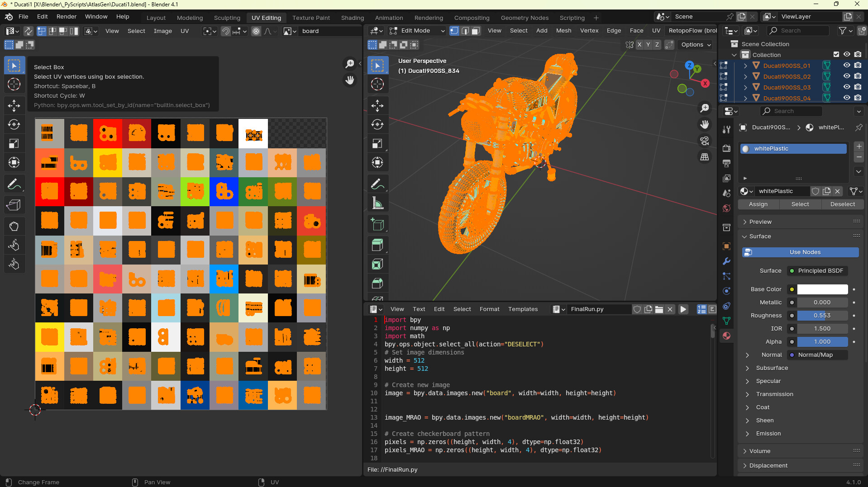Select the 3D Cursor tool

click(377, 84)
